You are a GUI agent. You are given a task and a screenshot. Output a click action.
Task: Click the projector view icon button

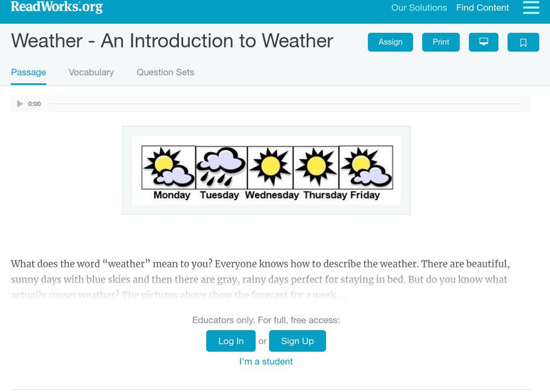click(483, 42)
